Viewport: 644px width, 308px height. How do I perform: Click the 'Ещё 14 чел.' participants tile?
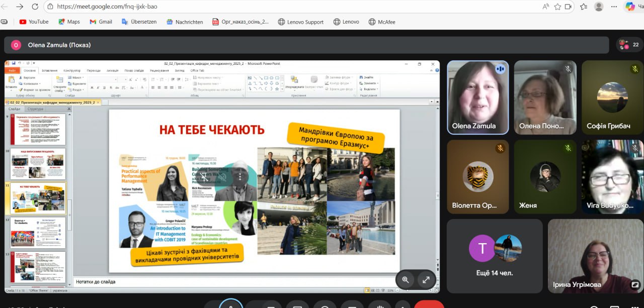tap(494, 255)
